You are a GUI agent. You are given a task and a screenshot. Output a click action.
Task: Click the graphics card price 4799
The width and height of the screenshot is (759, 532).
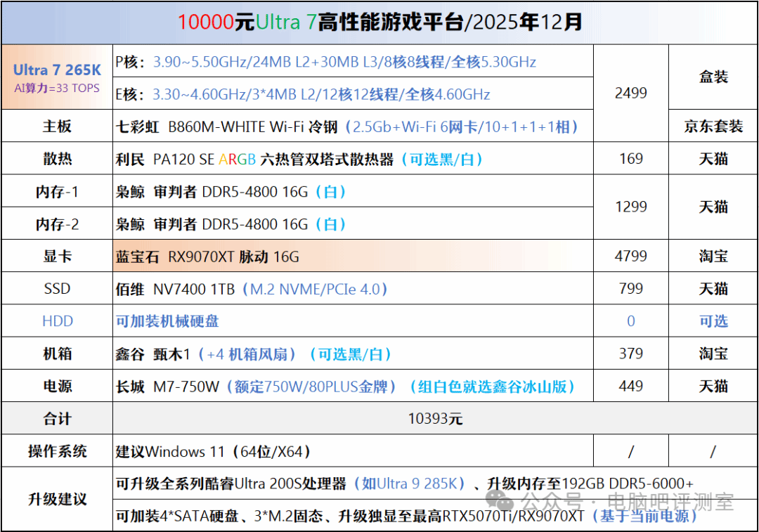[x=630, y=256]
